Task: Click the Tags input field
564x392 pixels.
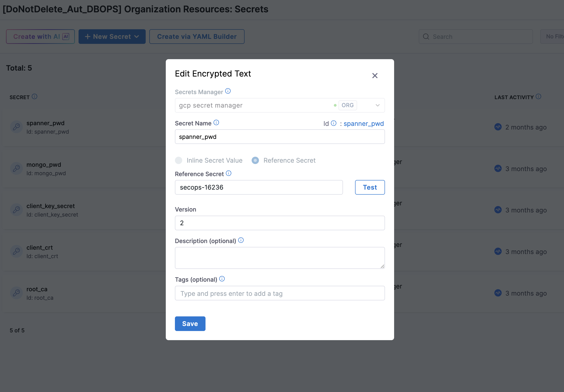Action: coord(280,293)
